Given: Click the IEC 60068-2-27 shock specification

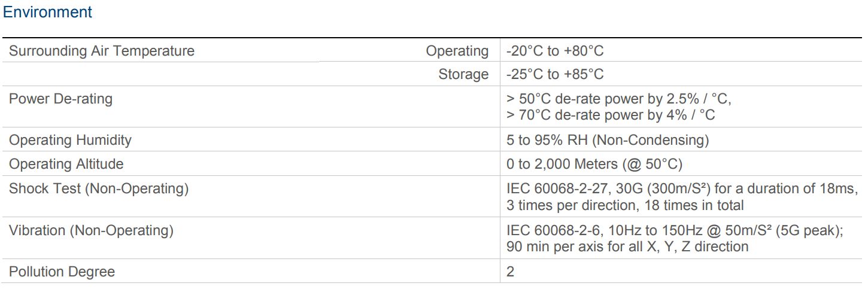Looking at the screenshot, I should coord(682,188).
